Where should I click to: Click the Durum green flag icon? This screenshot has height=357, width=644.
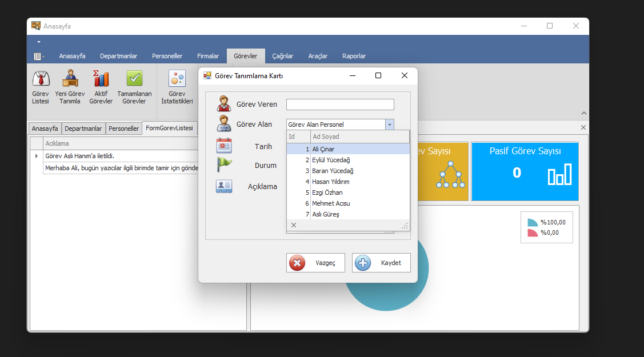pos(224,165)
